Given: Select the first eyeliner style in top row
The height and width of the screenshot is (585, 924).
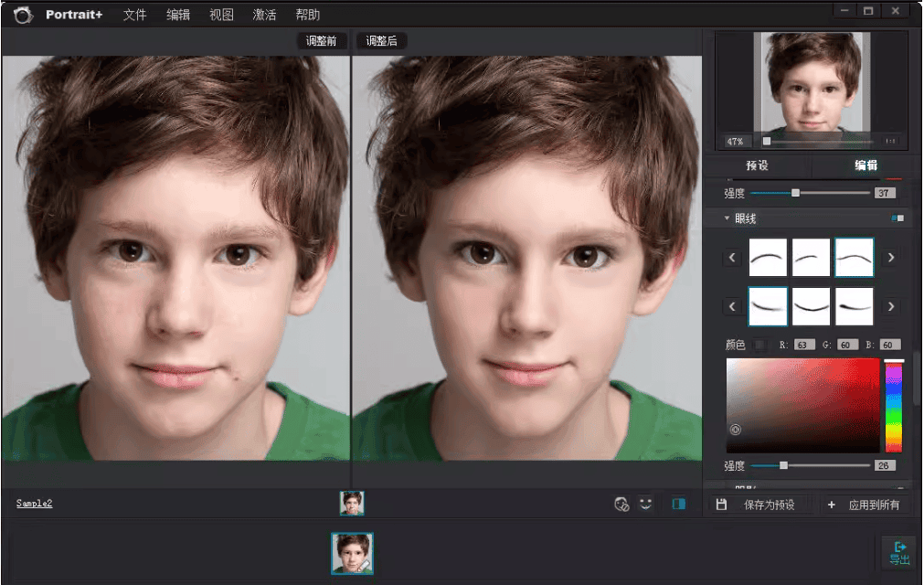Looking at the screenshot, I should coord(768,258).
